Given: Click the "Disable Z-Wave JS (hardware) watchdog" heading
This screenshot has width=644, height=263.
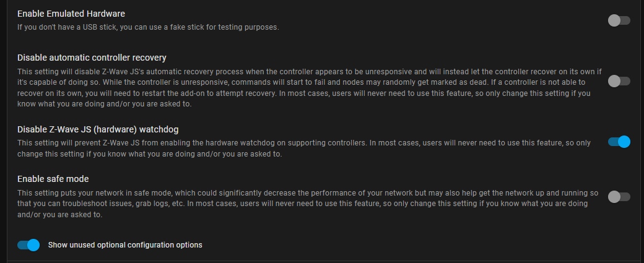Looking at the screenshot, I should tap(99, 129).
